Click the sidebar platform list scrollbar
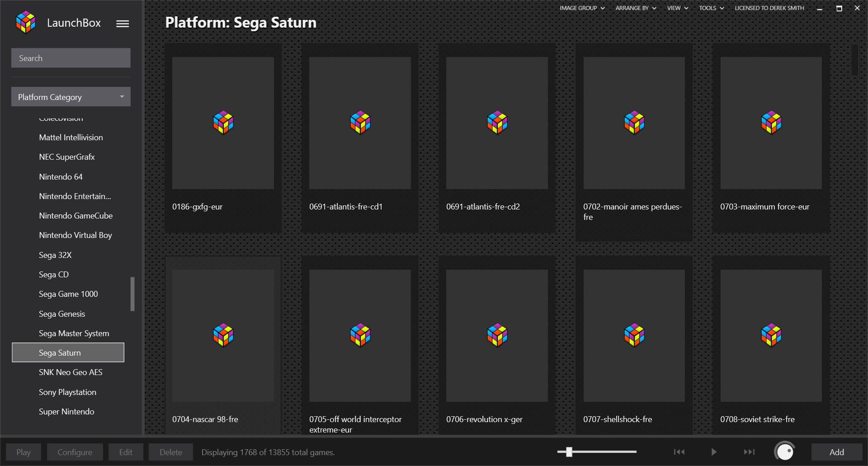868x466 pixels. coord(132,294)
